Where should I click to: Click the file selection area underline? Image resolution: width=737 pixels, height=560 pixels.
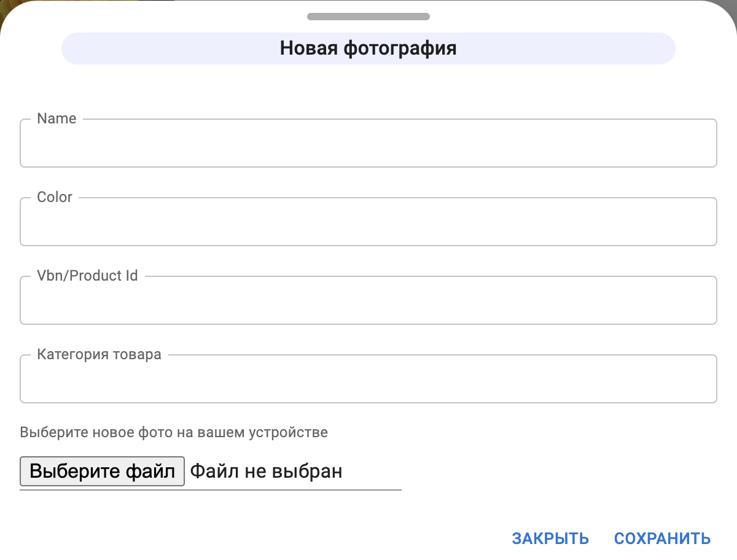click(x=211, y=489)
